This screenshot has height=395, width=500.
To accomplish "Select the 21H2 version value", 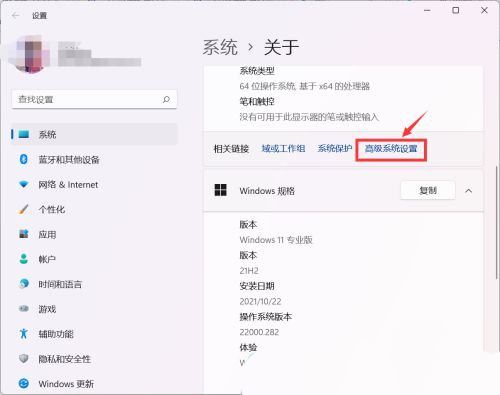I will click(x=249, y=271).
